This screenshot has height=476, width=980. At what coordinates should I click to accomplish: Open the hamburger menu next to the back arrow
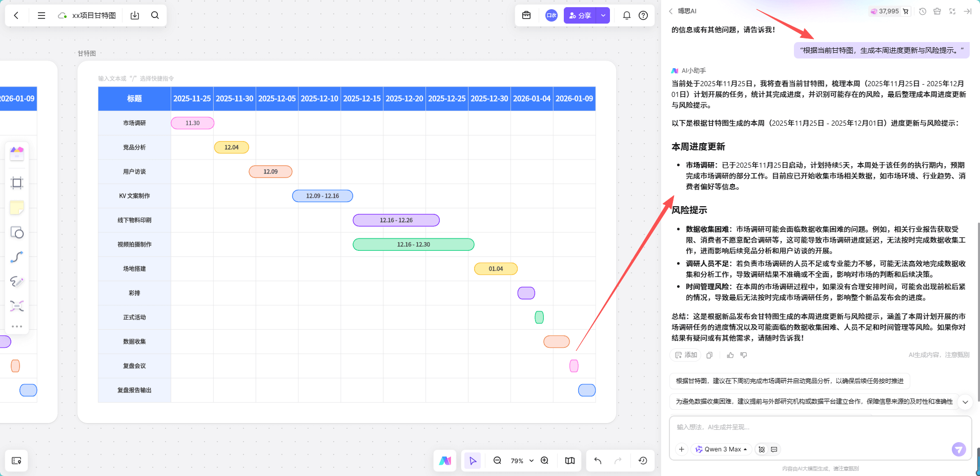click(42, 15)
